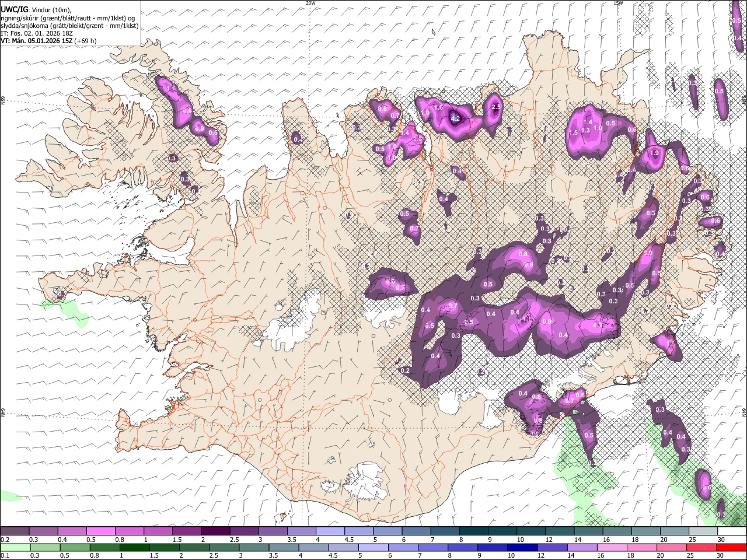Click the '4.5' tick label under the snow scale

(x=349, y=540)
